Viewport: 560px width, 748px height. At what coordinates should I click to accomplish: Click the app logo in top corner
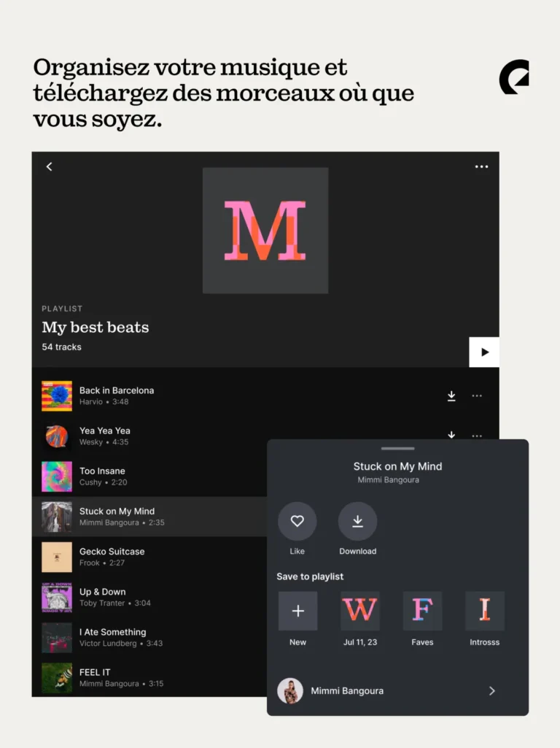(x=514, y=77)
